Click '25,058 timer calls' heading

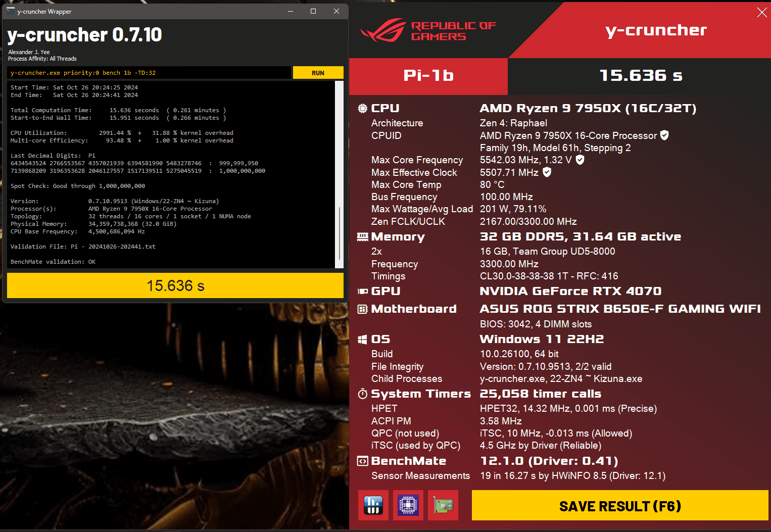click(x=541, y=394)
